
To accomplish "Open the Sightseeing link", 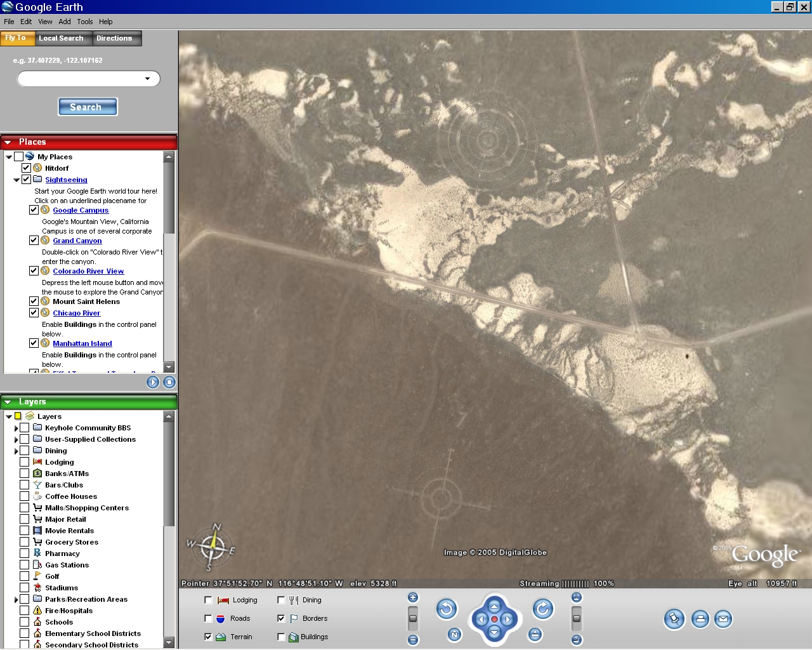I will (66, 180).
